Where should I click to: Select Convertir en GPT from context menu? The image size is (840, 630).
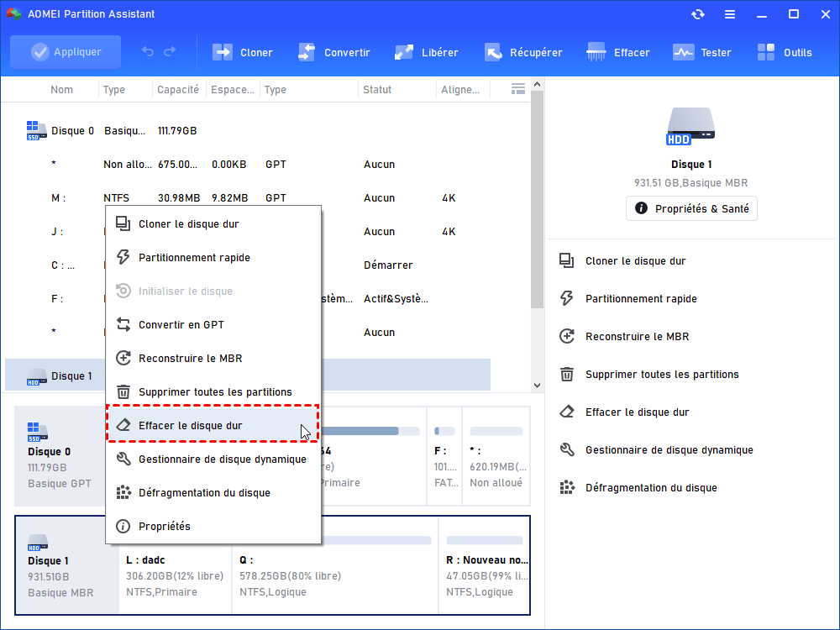click(x=181, y=325)
